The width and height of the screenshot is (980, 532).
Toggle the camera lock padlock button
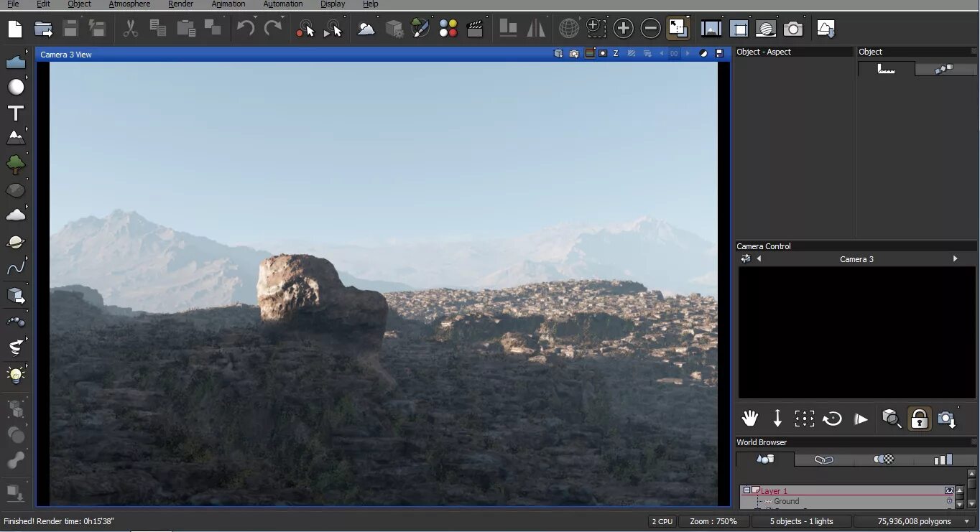pos(919,419)
